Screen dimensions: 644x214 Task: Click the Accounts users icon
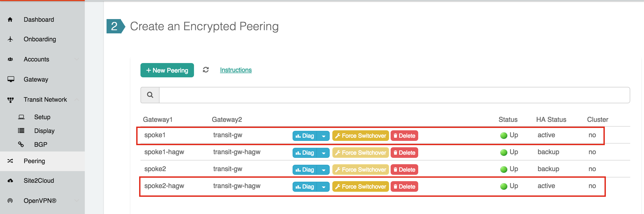(10, 59)
